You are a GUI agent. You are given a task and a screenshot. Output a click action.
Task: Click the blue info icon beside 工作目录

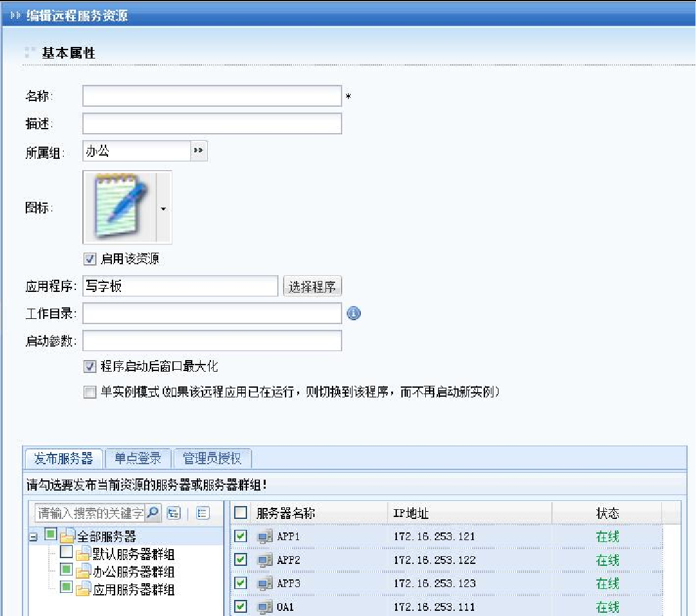coord(354,313)
